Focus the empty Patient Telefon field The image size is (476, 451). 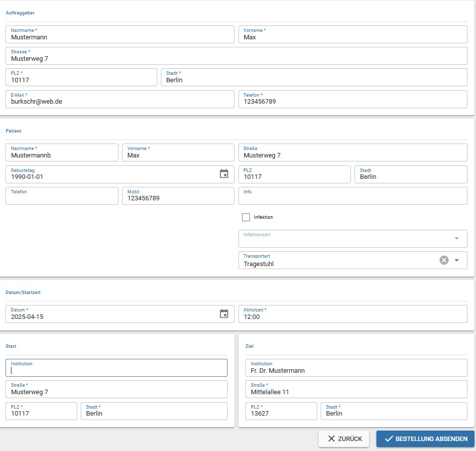tap(62, 196)
